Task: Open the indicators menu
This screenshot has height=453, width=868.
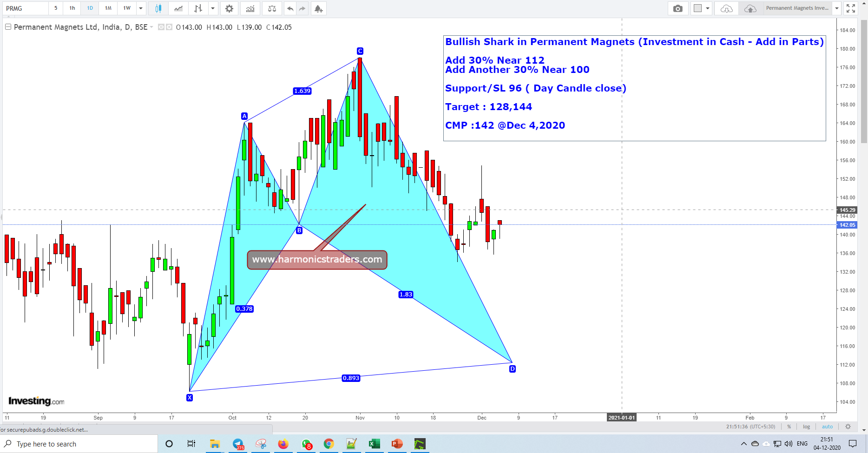Action: (x=250, y=8)
